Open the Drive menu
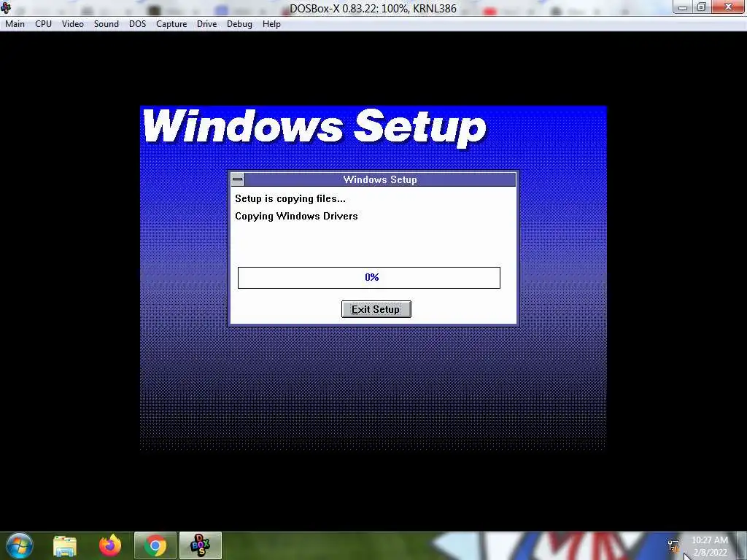 [206, 24]
